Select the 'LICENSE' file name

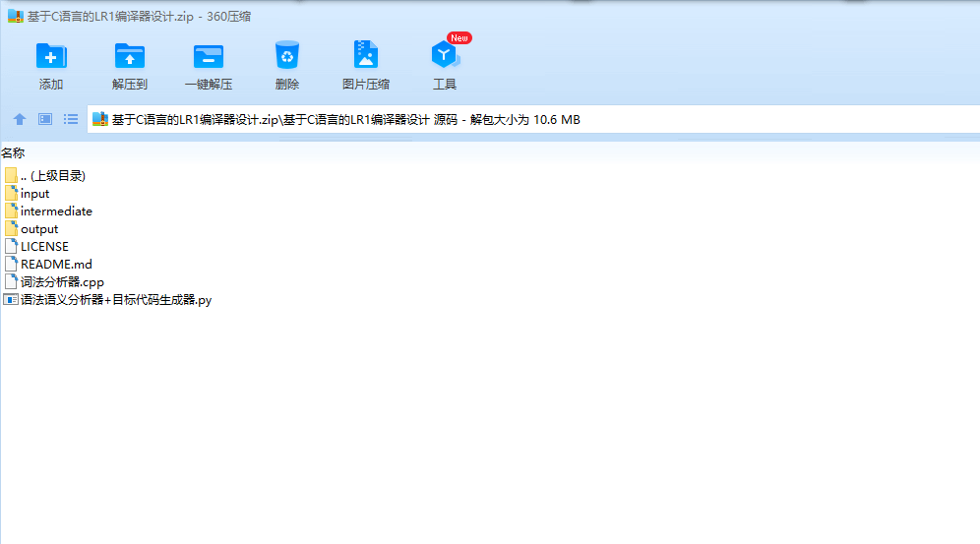point(44,247)
